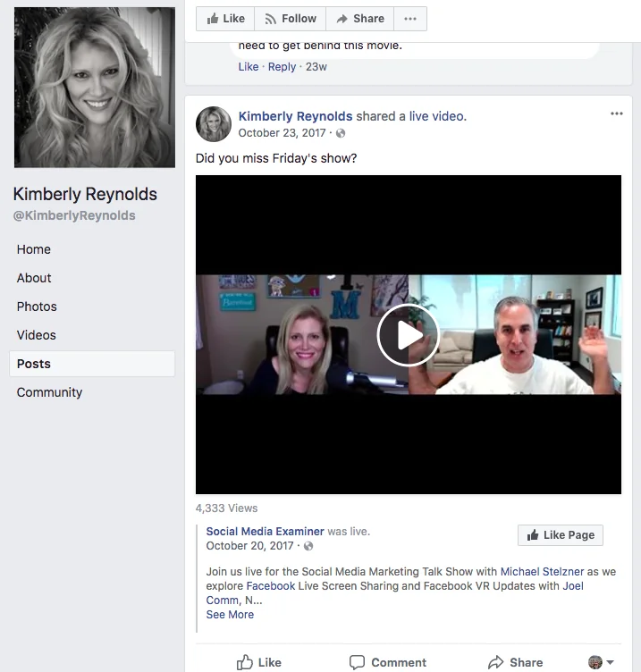
Task: Comment on the post
Action: pos(388,662)
